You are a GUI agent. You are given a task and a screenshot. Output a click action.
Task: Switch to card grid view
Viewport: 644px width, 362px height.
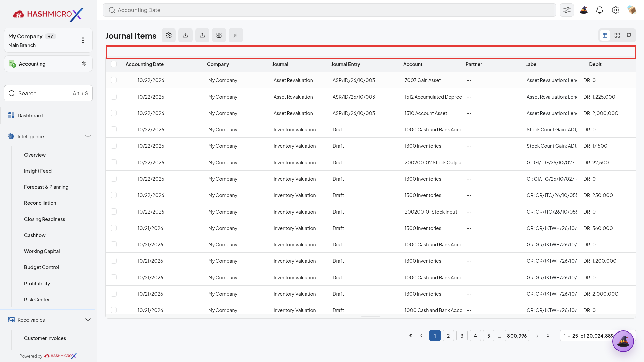pos(617,35)
